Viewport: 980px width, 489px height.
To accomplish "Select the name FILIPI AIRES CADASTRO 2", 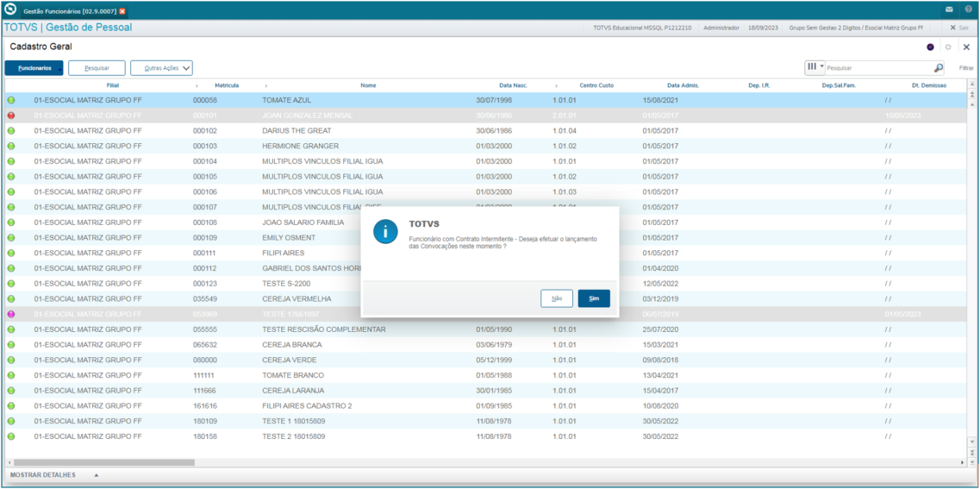I will [307, 406].
